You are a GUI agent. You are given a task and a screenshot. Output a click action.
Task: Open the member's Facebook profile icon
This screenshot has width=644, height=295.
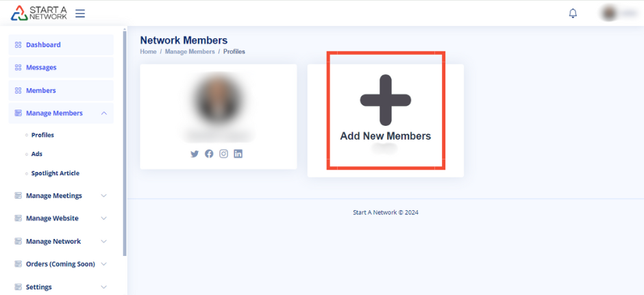[x=209, y=154]
